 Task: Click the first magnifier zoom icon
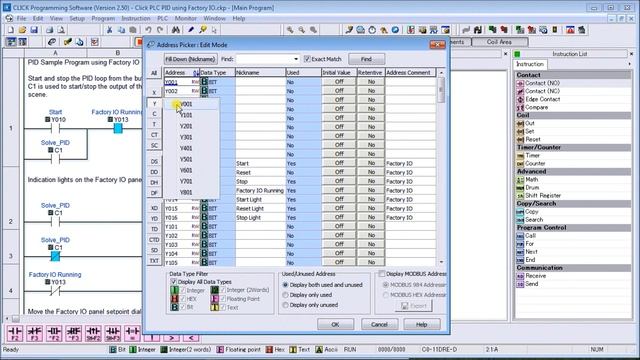pos(290,30)
